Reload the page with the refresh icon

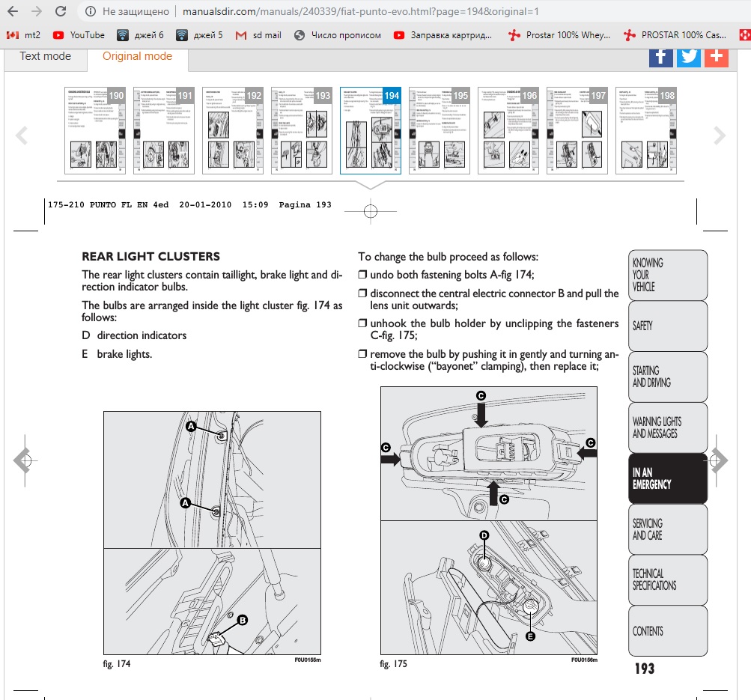coord(62,12)
